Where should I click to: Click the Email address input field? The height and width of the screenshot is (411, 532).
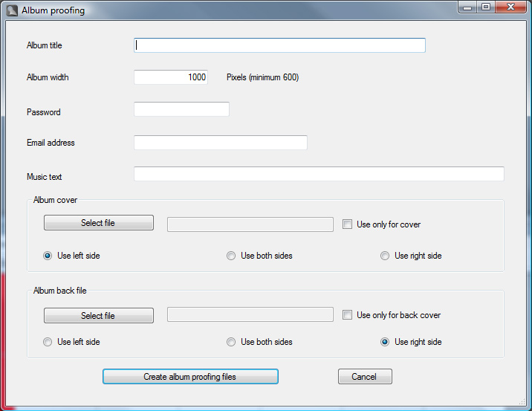coord(221,142)
